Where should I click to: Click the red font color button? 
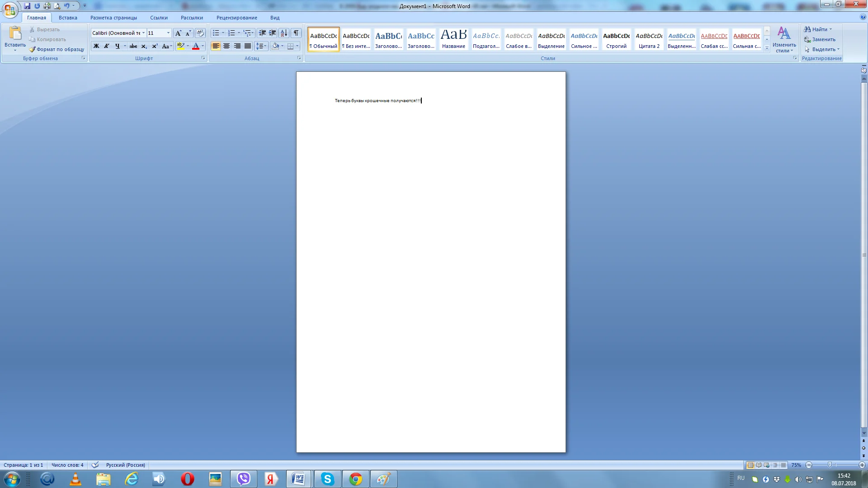(x=195, y=46)
